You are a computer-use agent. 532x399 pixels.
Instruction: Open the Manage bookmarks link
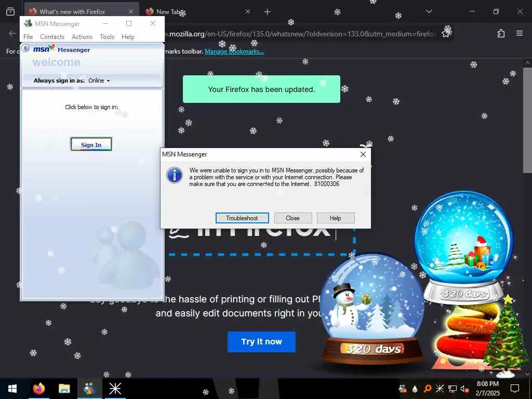pyautogui.click(x=234, y=51)
